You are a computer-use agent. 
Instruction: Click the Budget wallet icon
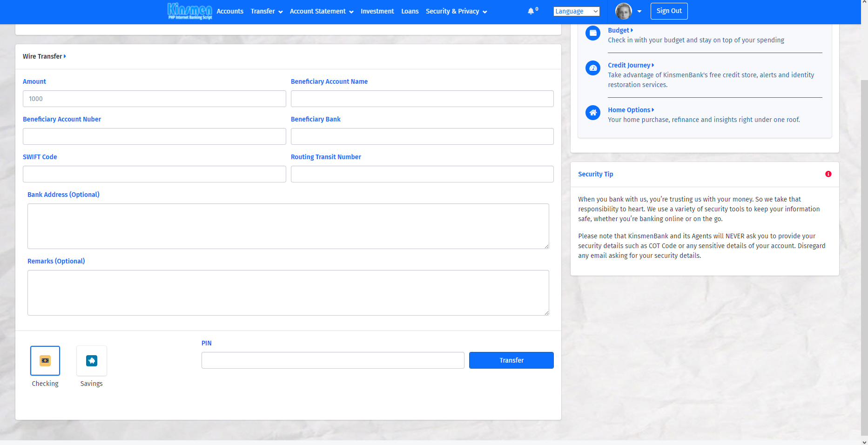[x=593, y=33]
